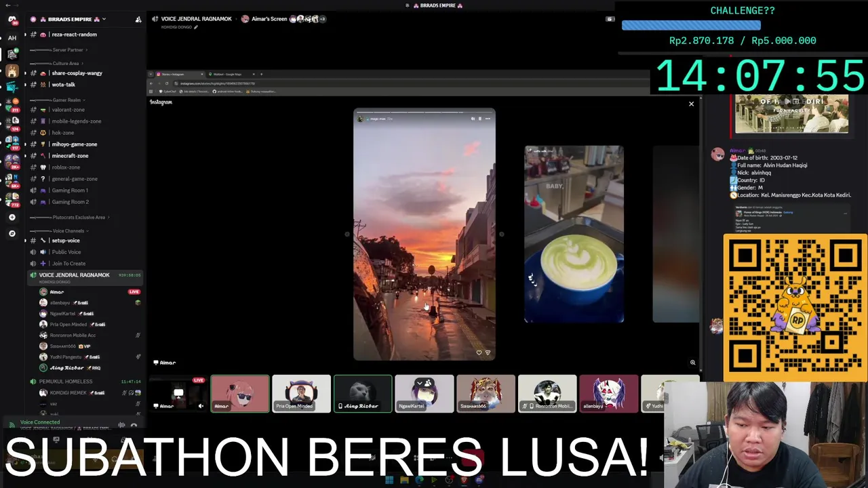Open BRRADS EMPIRE server dropdown menu
The height and width of the screenshot is (488, 868).
click(104, 20)
